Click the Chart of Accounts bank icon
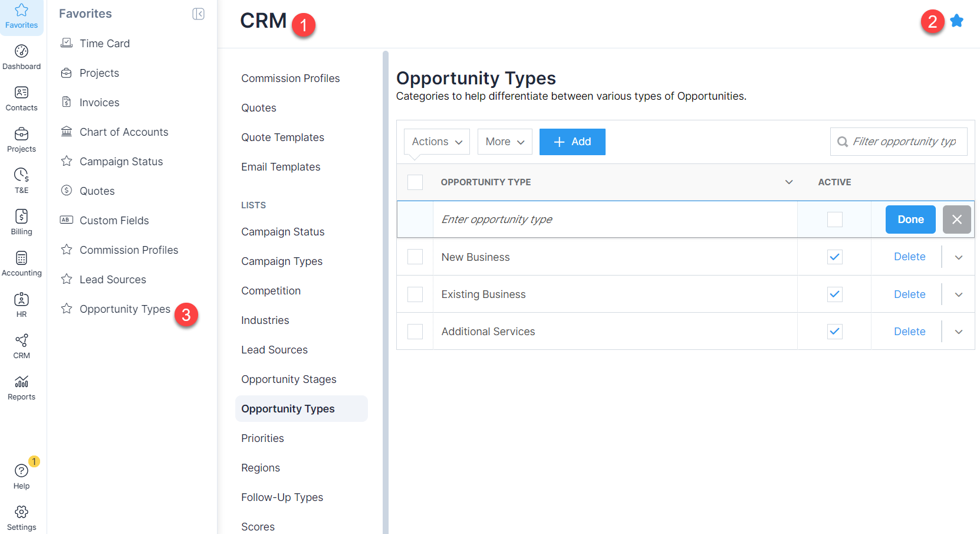This screenshot has width=980, height=534. (x=67, y=132)
